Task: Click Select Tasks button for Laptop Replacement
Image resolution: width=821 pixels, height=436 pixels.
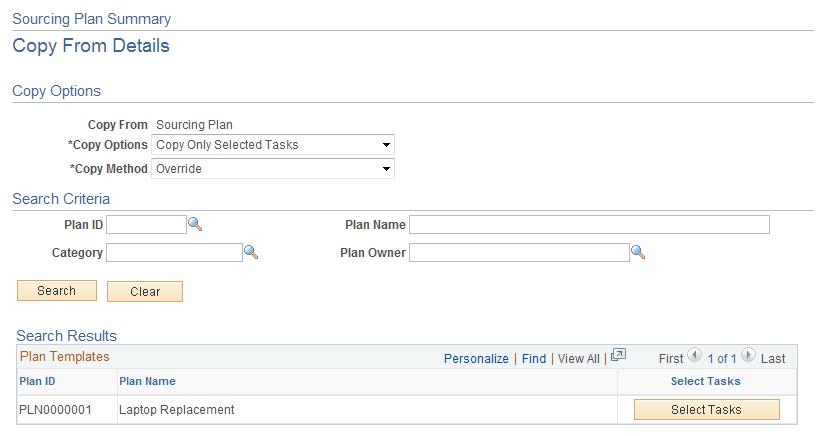Action: point(706,409)
